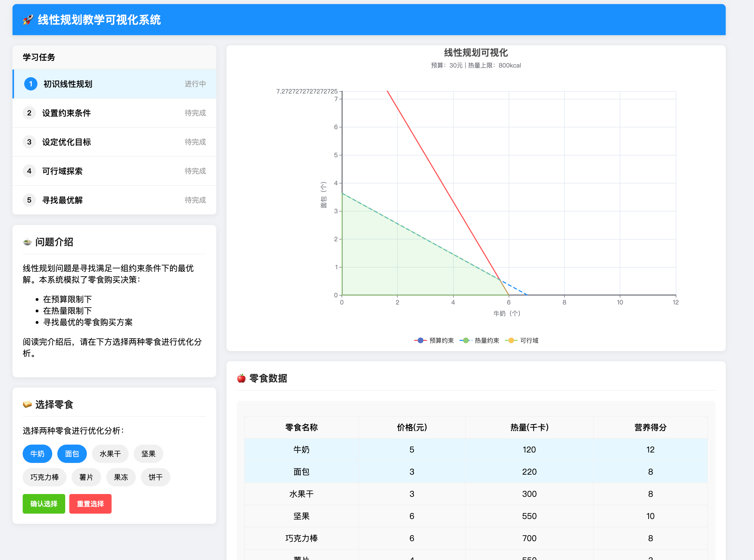This screenshot has width=754, height=560.
Task: Click the apple icon beside 零食数据
Action: pos(241,378)
